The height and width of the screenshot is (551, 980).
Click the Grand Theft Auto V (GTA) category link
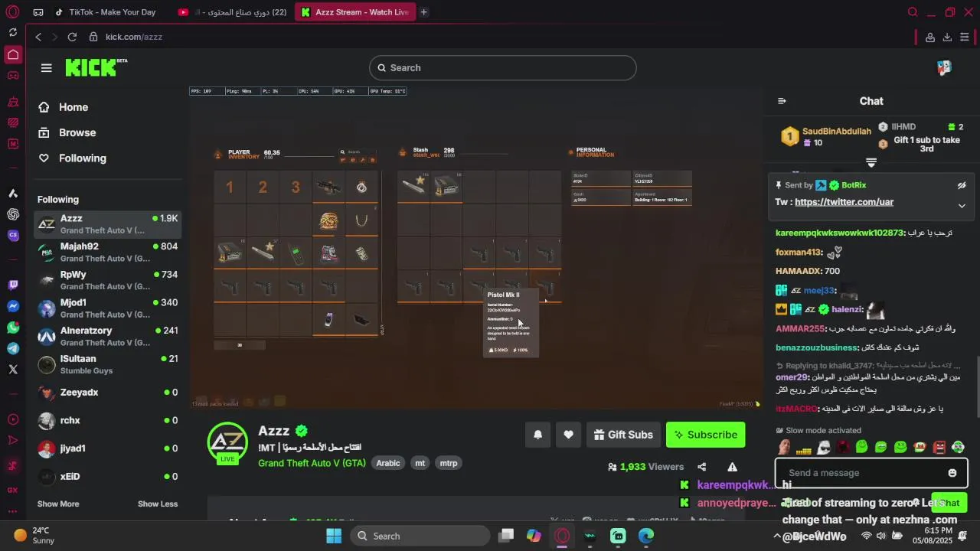(312, 463)
